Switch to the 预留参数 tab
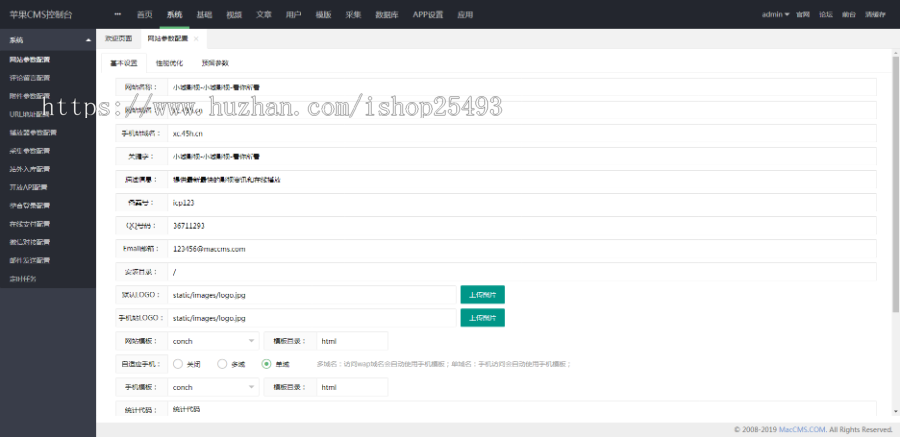The image size is (900, 437). click(215, 62)
